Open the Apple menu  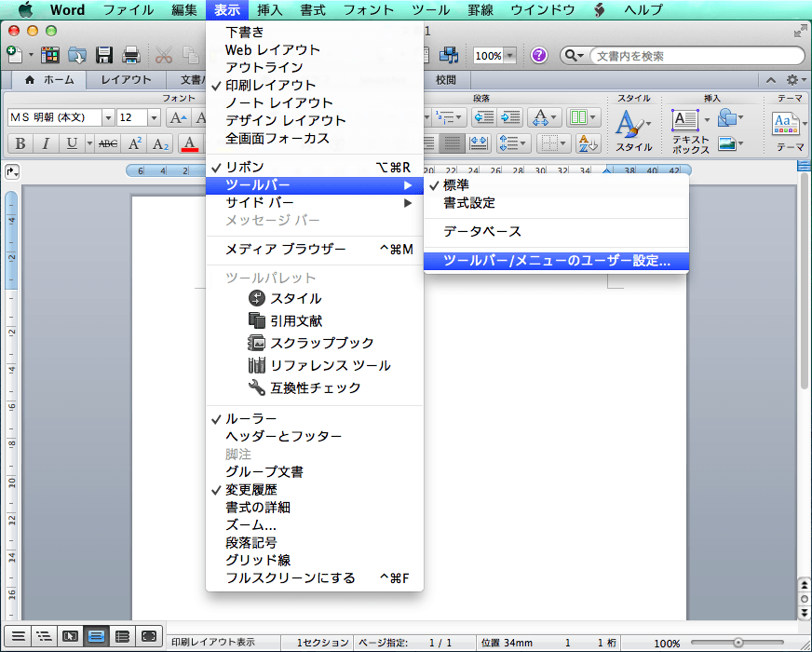[x=25, y=10]
